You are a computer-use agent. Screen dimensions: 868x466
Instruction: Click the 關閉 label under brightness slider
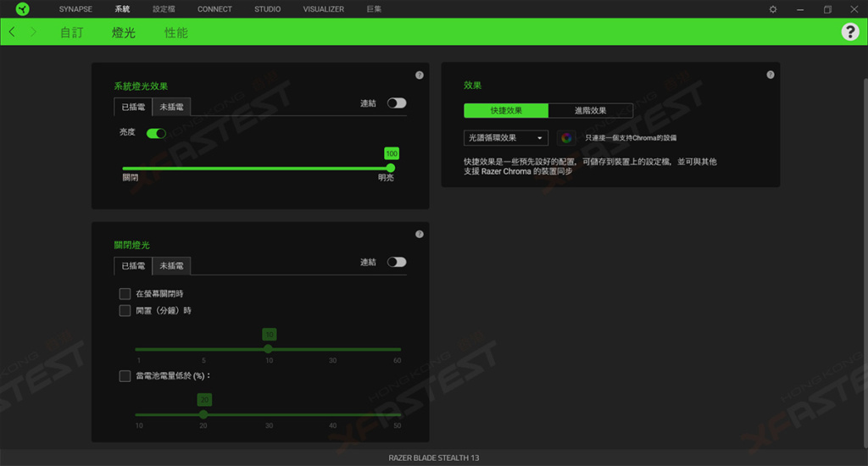point(130,178)
